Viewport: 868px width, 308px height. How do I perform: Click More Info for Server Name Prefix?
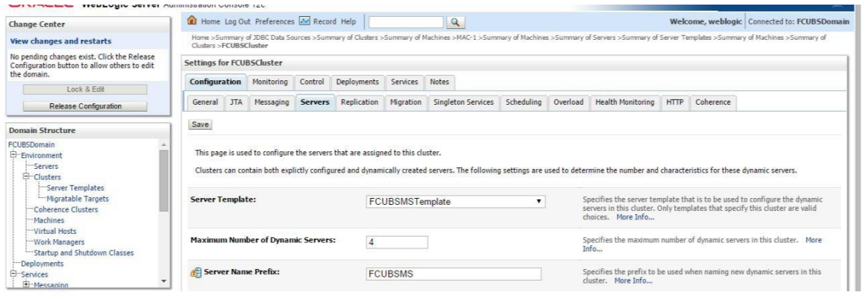633,281
